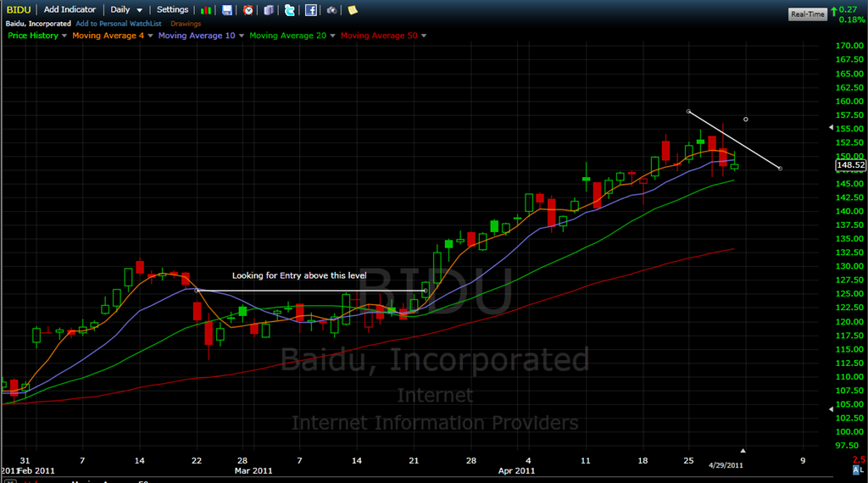This screenshot has height=483, width=868.
Task: Open chart Settings
Action: (172, 9)
